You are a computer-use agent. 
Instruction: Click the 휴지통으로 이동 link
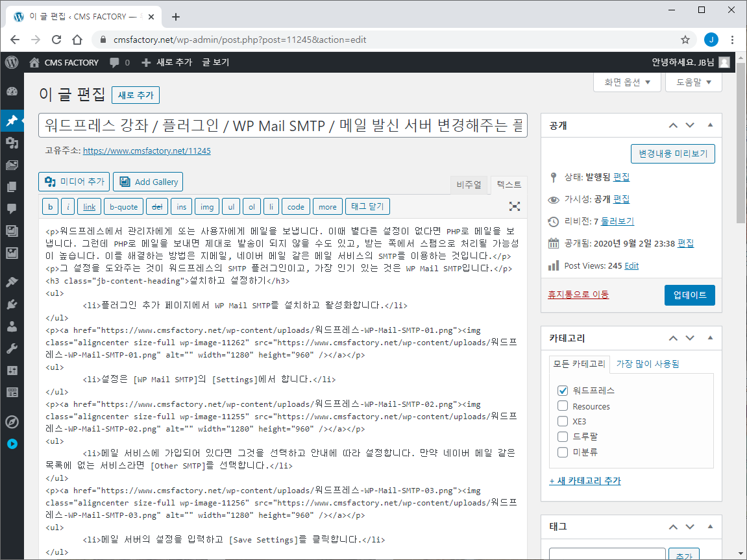click(578, 295)
